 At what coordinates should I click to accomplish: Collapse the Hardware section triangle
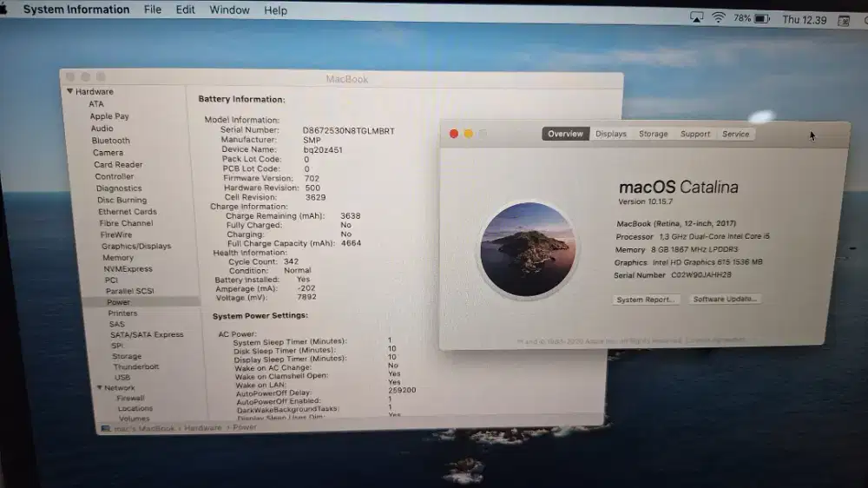pyautogui.click(x=69, y=91)
